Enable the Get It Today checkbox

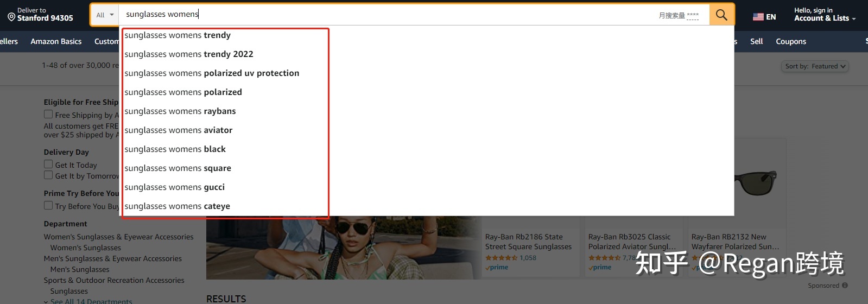[48, 164]
